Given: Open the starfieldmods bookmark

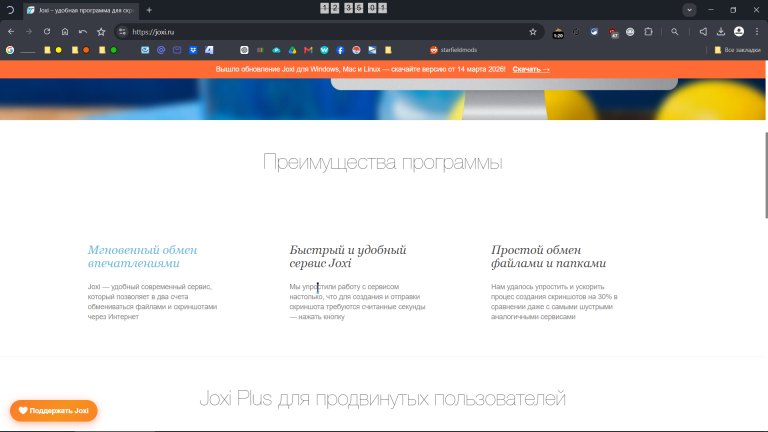Looking at the screenshot, I should [x=453, y=50].
